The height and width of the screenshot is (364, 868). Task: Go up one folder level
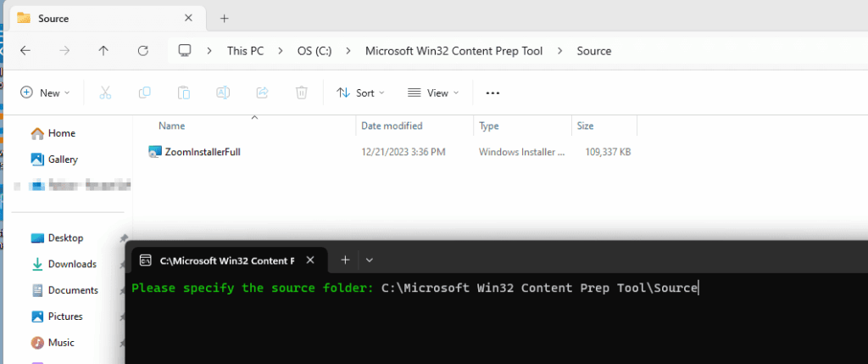point(103,51)
